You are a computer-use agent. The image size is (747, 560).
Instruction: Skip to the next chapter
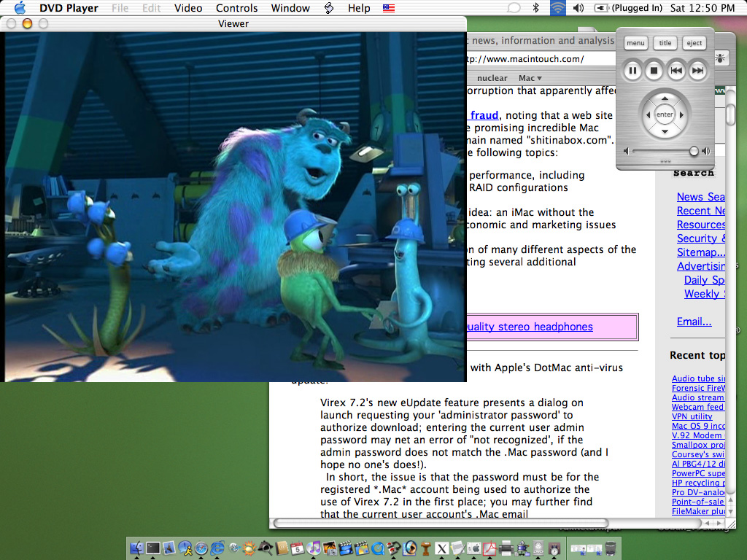[698, 71]
